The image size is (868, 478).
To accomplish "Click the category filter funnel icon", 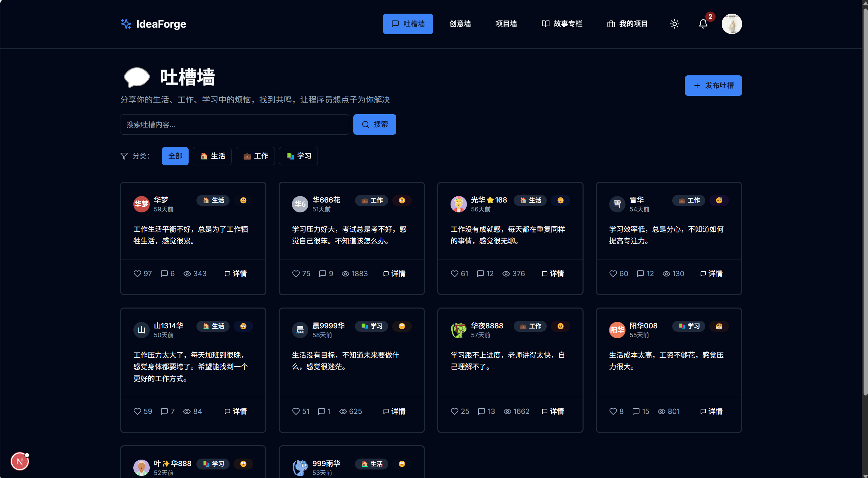I will [124, 156].
